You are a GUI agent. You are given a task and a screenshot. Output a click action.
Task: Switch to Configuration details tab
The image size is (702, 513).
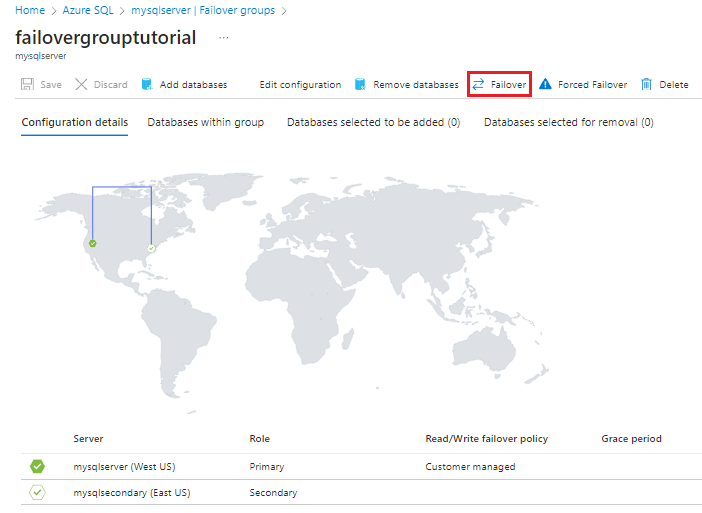point(75,123)
